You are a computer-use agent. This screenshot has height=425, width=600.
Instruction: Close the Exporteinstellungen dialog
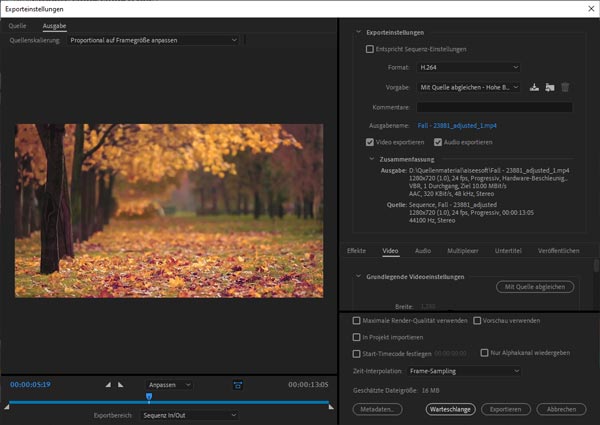pyautogui.click(x=591, y=8)
